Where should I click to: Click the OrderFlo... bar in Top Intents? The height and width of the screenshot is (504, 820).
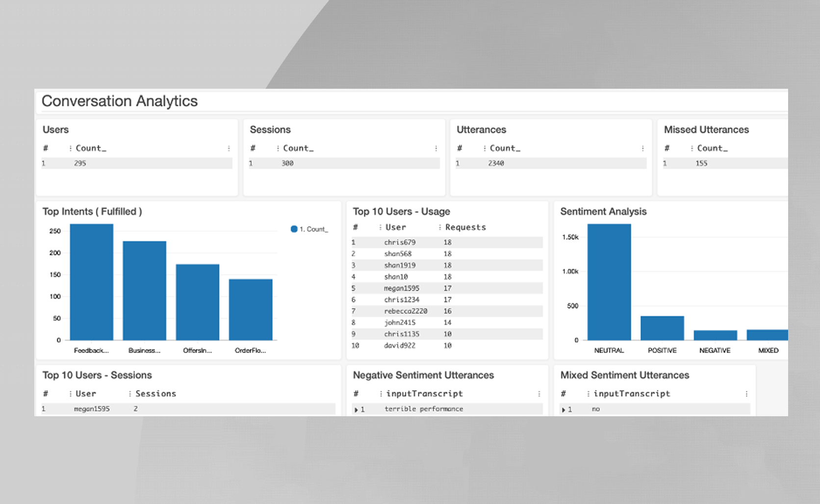(251, 309)
